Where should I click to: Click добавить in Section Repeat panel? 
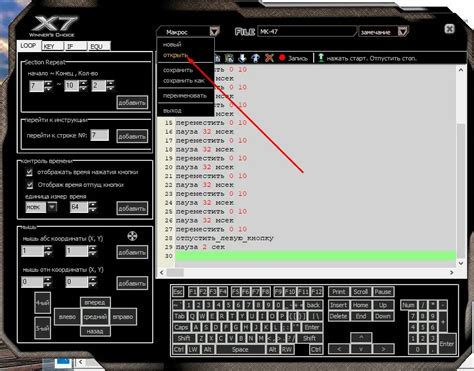click(132, 103)
